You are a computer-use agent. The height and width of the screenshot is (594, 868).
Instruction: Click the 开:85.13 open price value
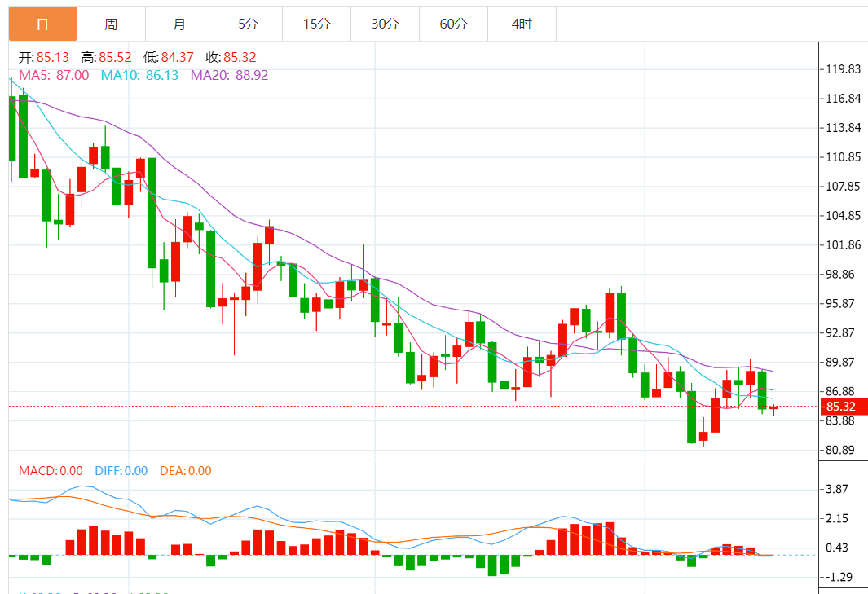(44, 57)
